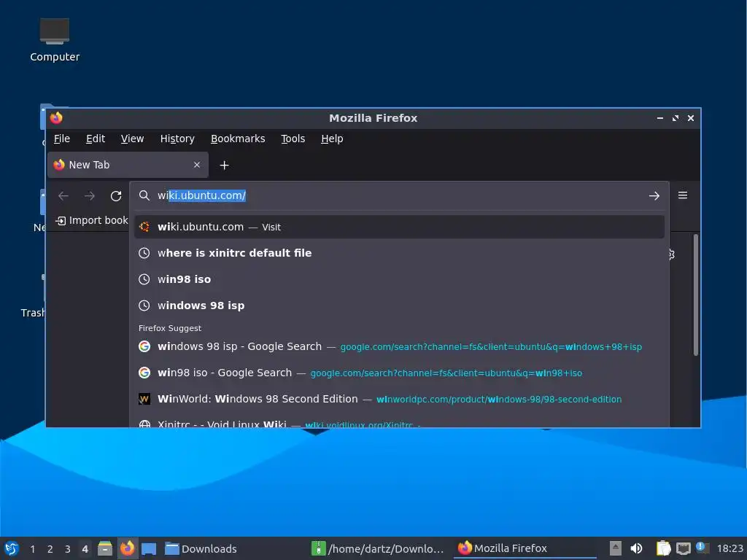Launch file manager from taskbar quick launch
This screenshot has height=560, width=747.
pyautogui.click(x=105, y=548)
